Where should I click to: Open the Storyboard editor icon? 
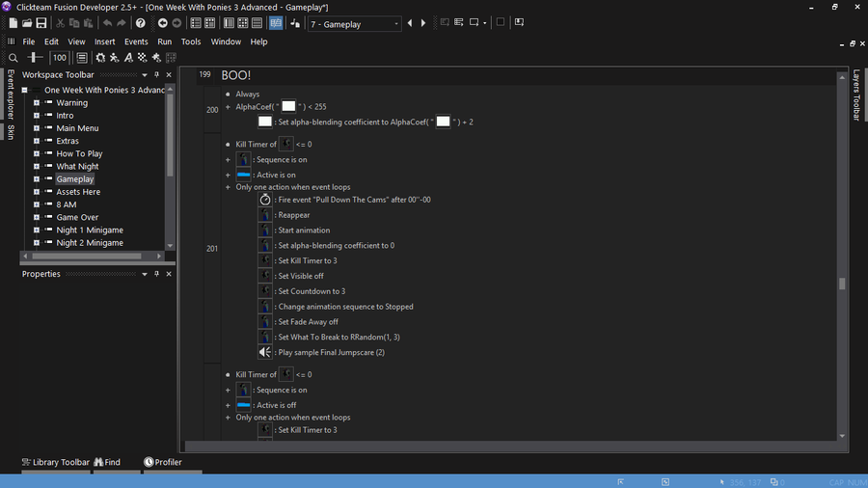click(196, 23)
